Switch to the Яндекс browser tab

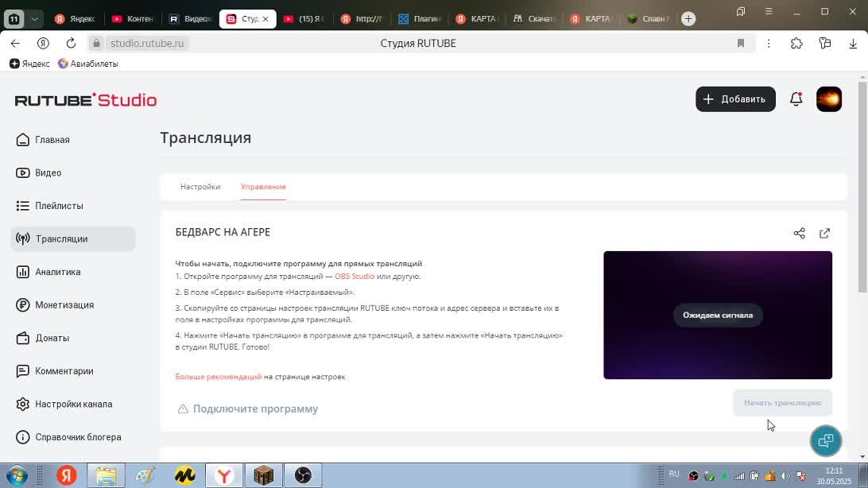point(75,19)
